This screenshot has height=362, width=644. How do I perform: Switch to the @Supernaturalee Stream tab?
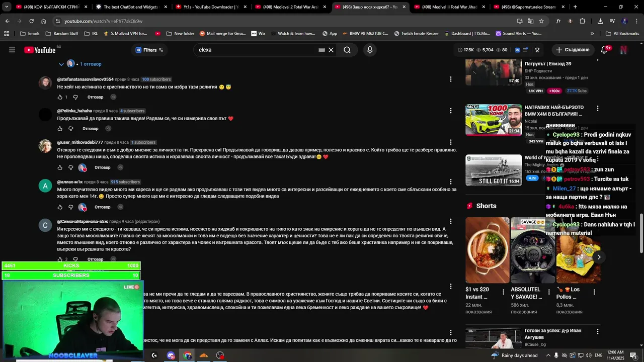(x=530, y=7)
